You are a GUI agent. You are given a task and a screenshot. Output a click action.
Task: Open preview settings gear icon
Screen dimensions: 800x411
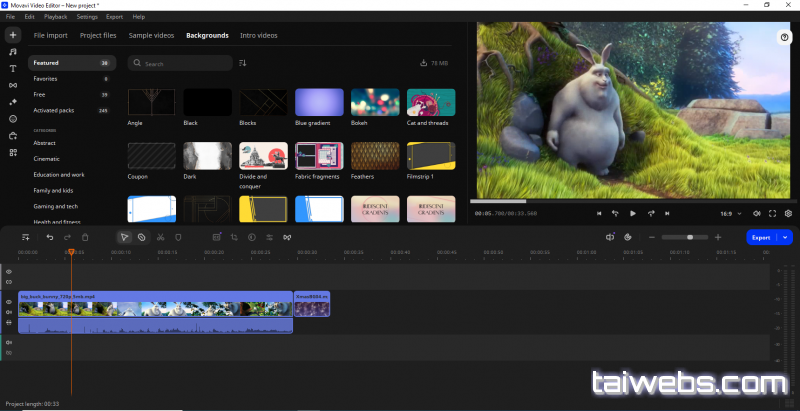788,213
